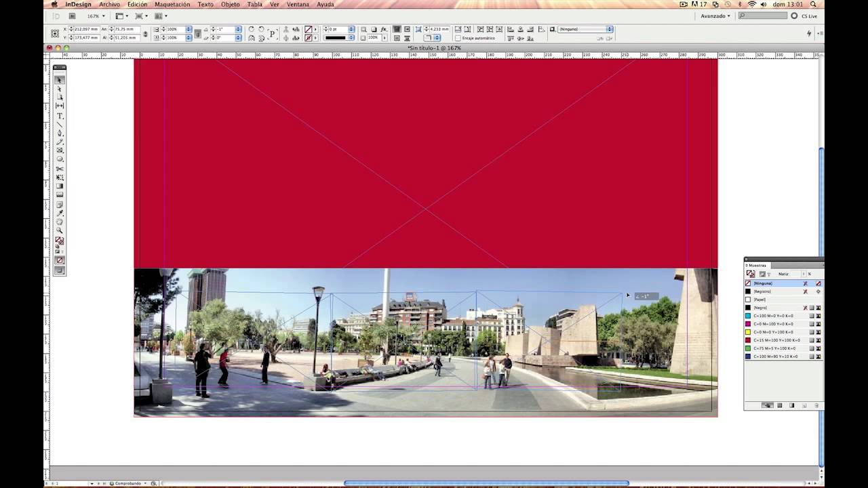
Task: Toggle constrain width and height proportions
Action: (x=144, y=33)
